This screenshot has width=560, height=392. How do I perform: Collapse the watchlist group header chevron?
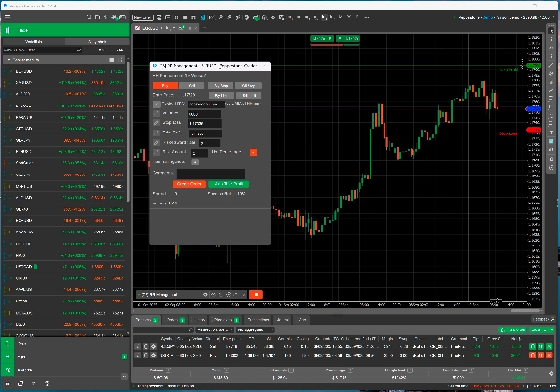tap(9, 59)
